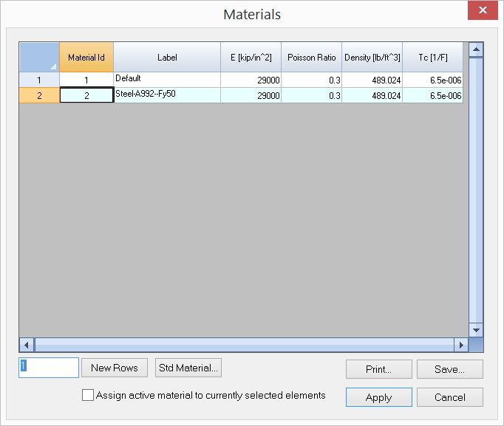Select the Poisson Ratio column header
The height and width of the screenshot is (426, 504).
pos(311,57)
